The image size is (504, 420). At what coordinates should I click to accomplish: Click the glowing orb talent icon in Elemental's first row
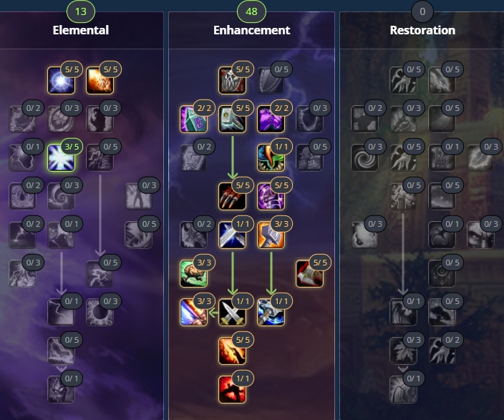pos(61,80)
